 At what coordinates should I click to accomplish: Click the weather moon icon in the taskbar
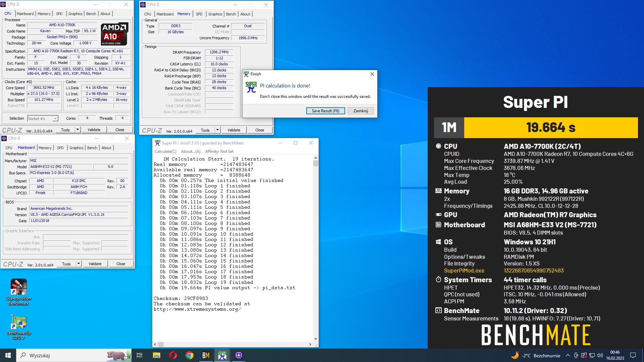[515, 355]
